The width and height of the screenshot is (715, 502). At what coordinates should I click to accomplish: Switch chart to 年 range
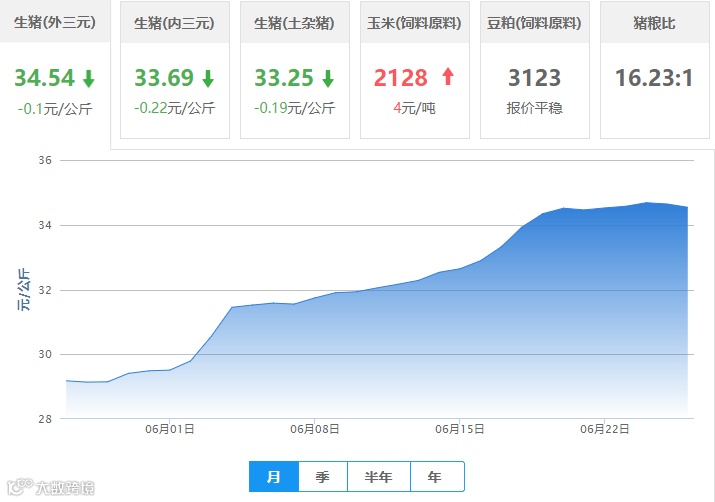(437, 476)
